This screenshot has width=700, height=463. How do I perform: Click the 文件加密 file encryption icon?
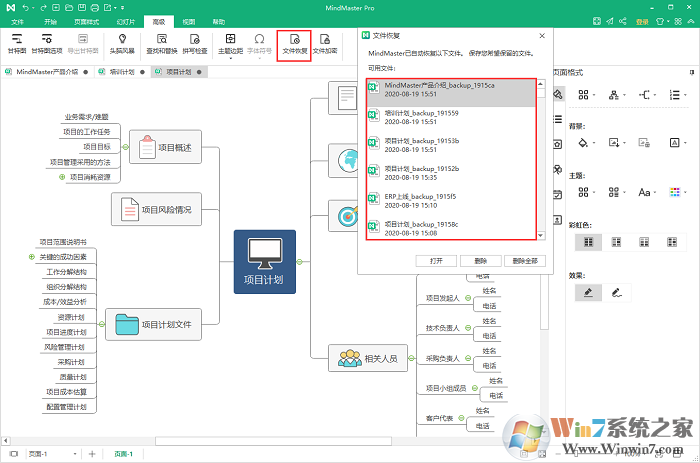[323, 41]
